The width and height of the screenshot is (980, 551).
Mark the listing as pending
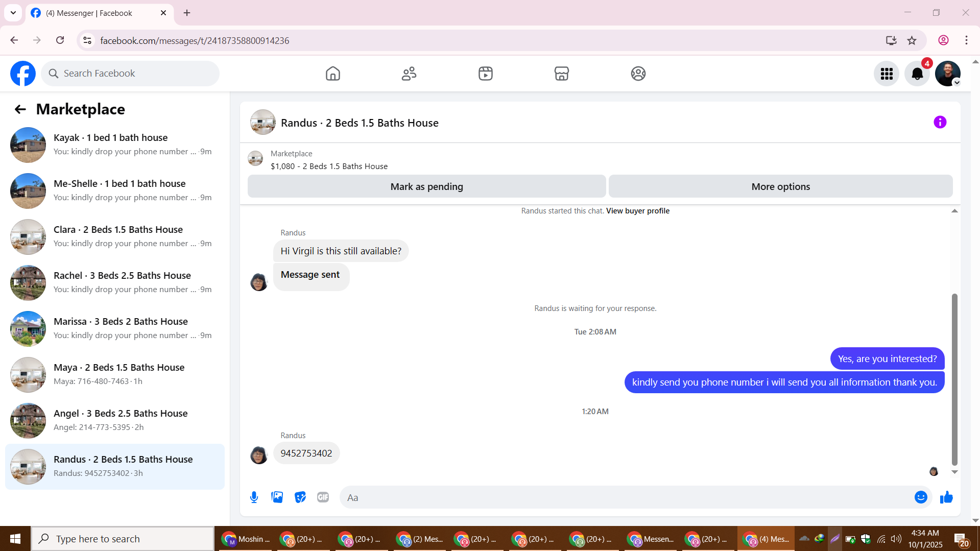(427, 186)
